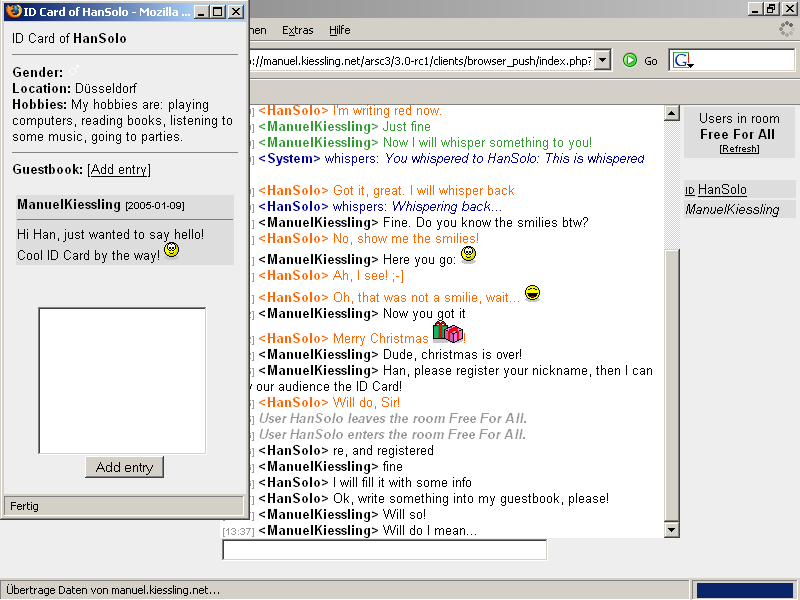Viewport: 800px width, 600px height.
Task: Click the chat scrollbar up arrow
Action: (x=671, y=113)
